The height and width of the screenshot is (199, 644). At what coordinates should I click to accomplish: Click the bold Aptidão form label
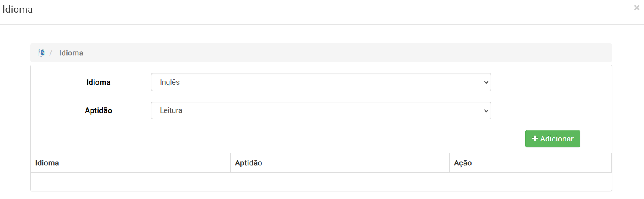99,110
